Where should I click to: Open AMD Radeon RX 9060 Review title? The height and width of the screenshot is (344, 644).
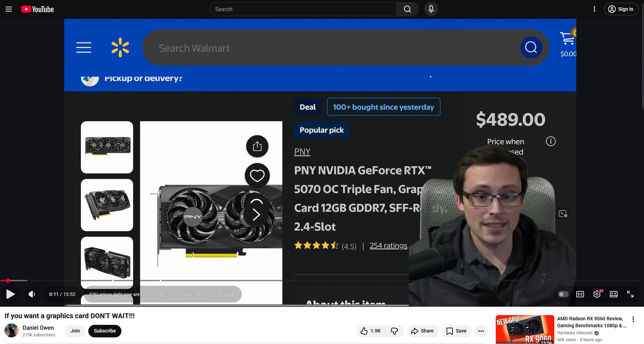(x=592, y=322)
